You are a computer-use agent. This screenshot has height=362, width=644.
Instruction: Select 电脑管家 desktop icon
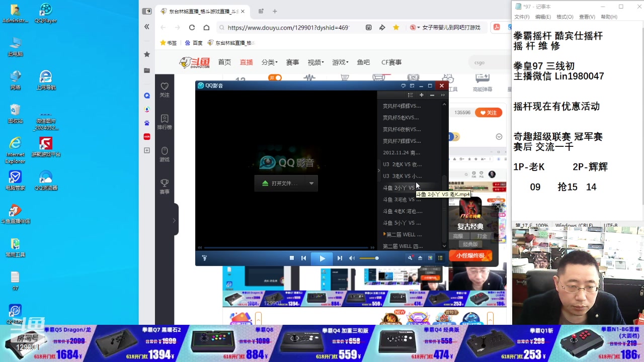point(15,180)
